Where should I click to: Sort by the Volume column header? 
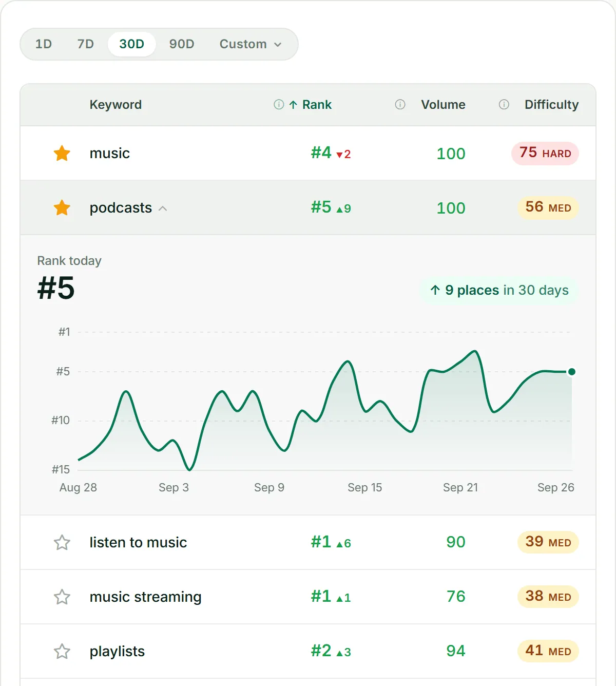443,105
